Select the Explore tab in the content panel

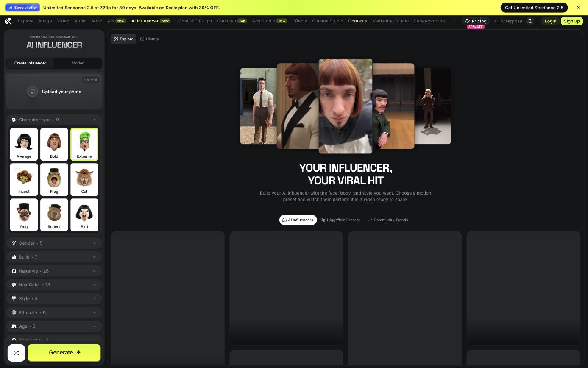pyautogui.click(x=123, y=39)
